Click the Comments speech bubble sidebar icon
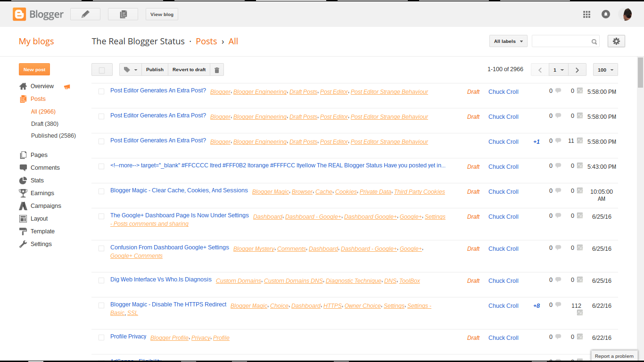The height and width of the screenshot is (362, 644). [23, 168]
